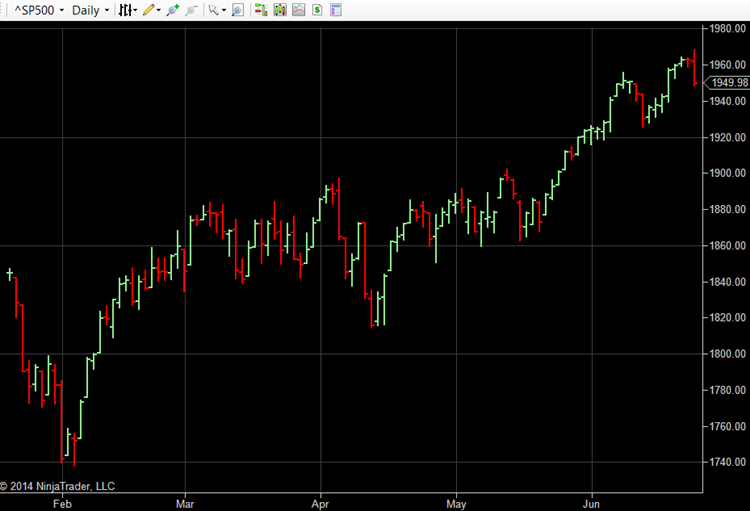This screenshot has height=511, width=750.
Task: Click the 1920.00 price axis label
Action: click(727, 137)
